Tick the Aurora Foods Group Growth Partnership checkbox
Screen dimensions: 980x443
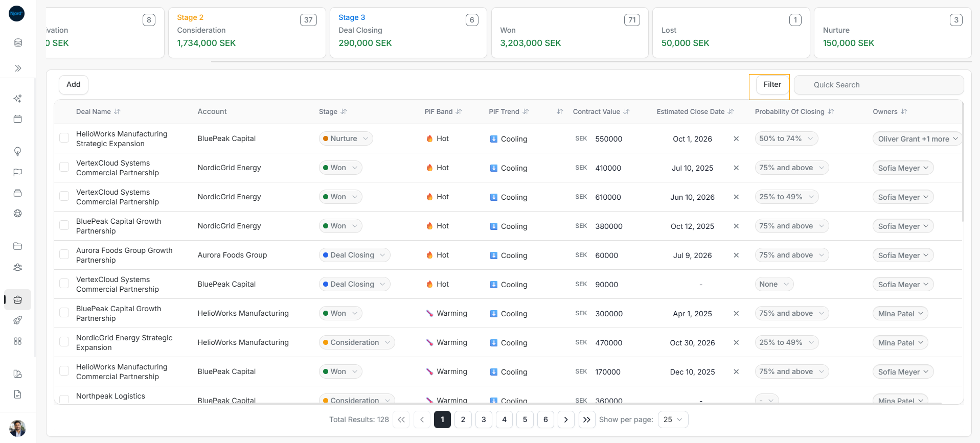pos(64,254)
